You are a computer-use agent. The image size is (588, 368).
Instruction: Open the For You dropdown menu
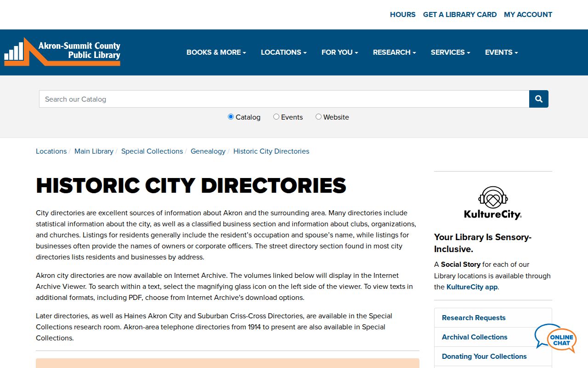(340, 52)
